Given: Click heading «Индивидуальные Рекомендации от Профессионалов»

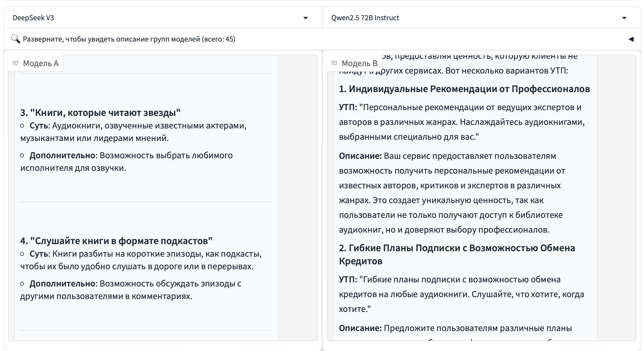Looking at the screenshot, I should pyautogui.click(x=464, y=89).
